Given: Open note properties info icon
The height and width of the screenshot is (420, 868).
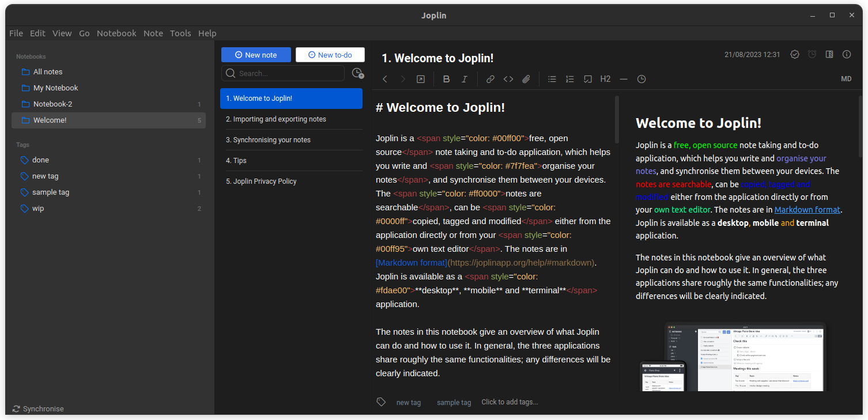Looking at the screenshot, I should 847,54.
